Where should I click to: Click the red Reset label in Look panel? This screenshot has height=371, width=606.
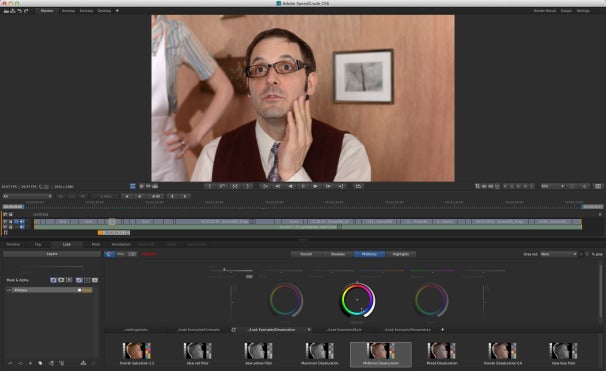coord(149,254)
